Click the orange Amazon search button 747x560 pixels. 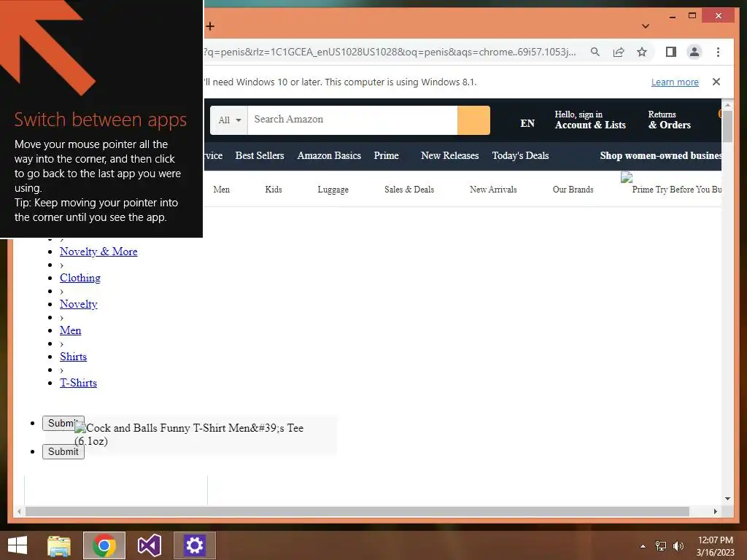pos(473,120)
